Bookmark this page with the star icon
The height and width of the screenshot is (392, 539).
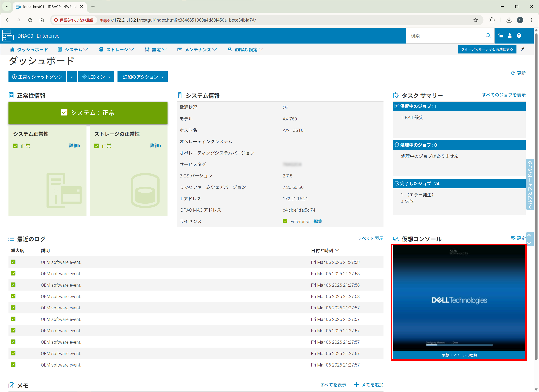[476, 20]
